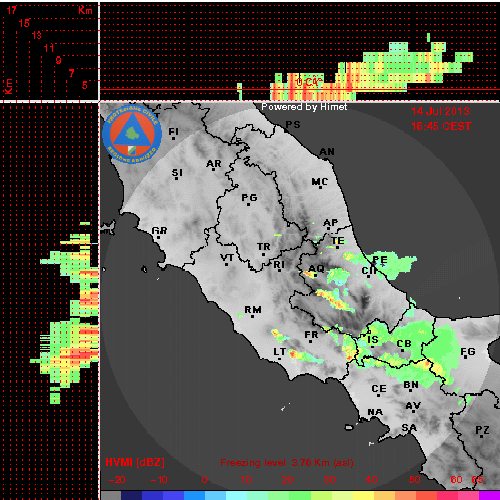Click the CB city label
500x500 pixels.
pos(404,344)
